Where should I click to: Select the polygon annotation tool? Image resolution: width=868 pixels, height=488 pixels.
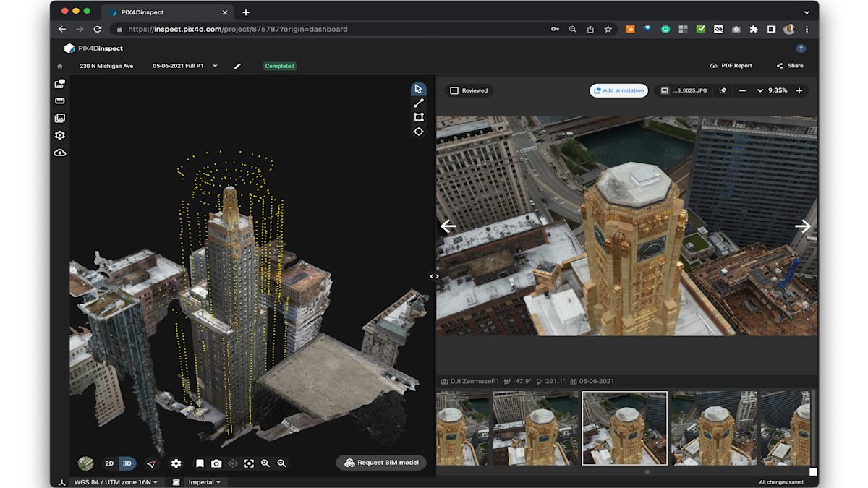(x=418, y=132)
